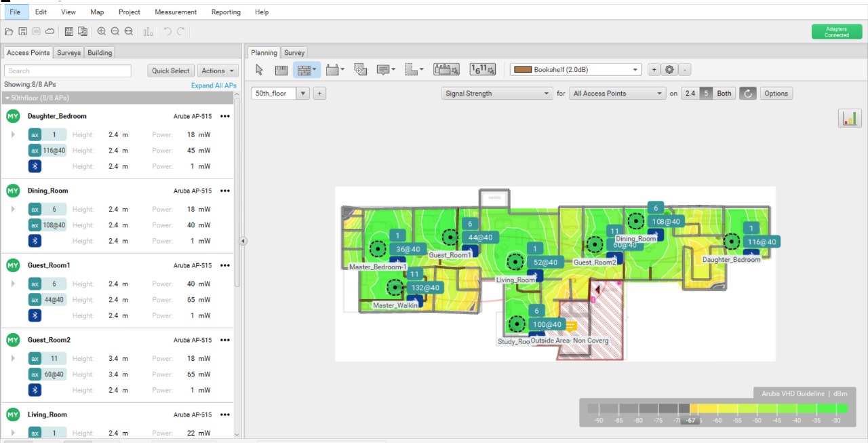The width and height of the screenshot is (868, 443).
Task: Open wall type settings gear
Action: [670, 70]
